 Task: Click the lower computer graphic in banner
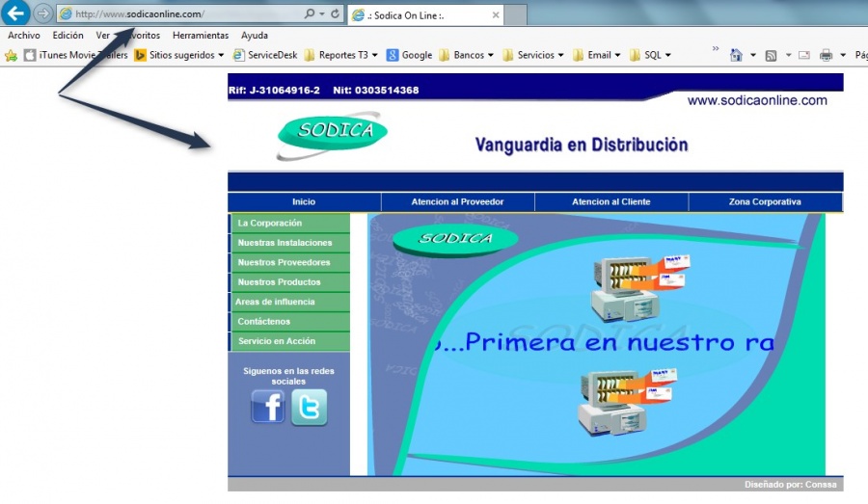click(627, 404)
